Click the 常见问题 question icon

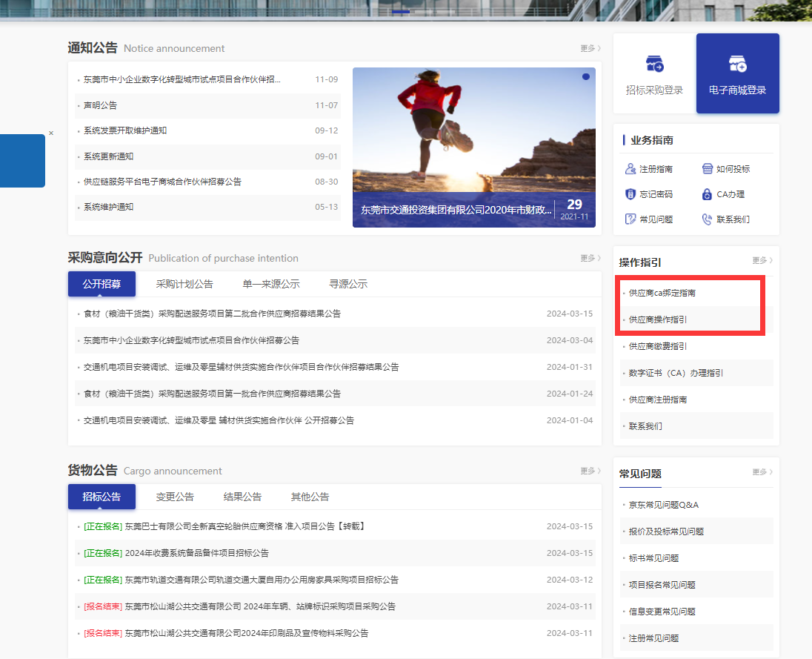pyautogui.click(x=630, y=219)
